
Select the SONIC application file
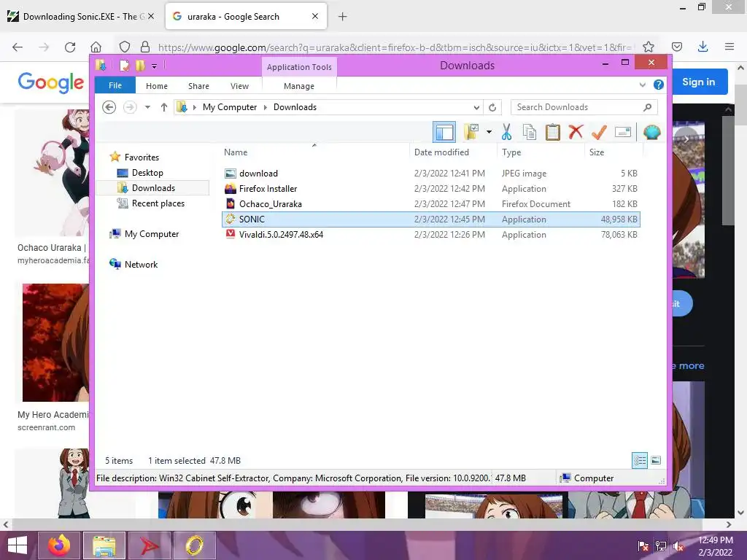point(430,219)
